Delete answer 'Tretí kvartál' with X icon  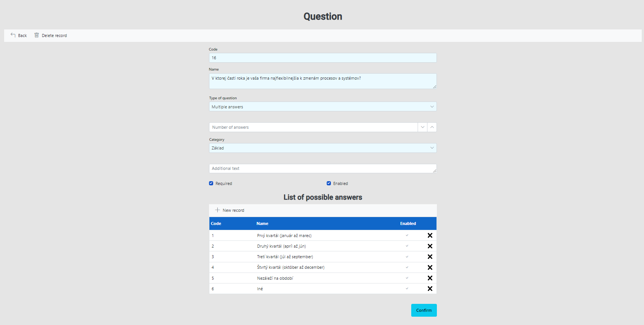point(430,256)
